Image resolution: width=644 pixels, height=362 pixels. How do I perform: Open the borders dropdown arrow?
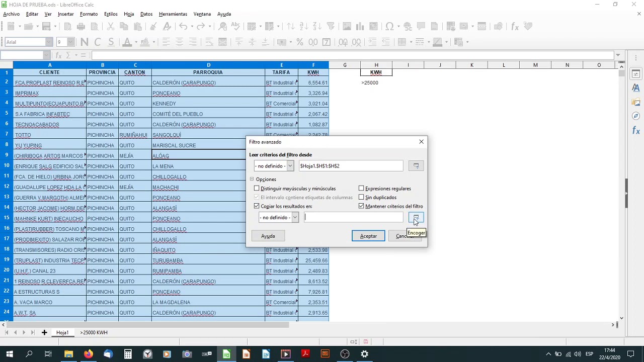pos(412,42)
